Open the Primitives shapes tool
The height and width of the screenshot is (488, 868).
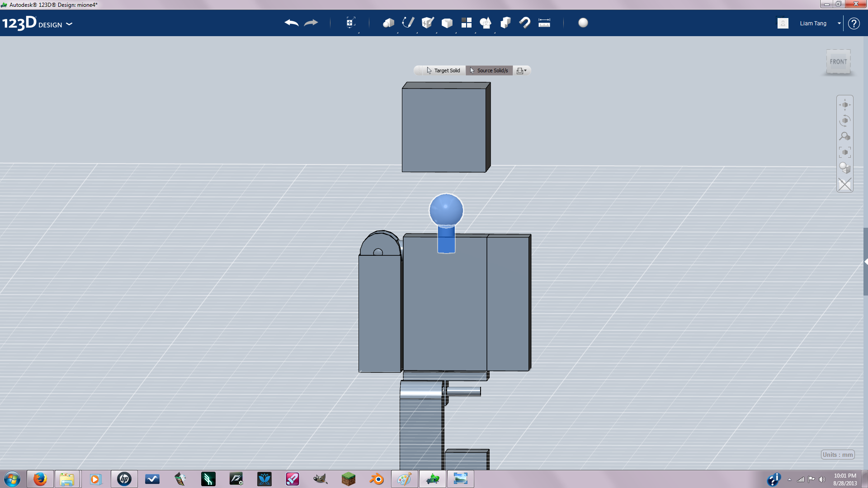click(388, 23)
